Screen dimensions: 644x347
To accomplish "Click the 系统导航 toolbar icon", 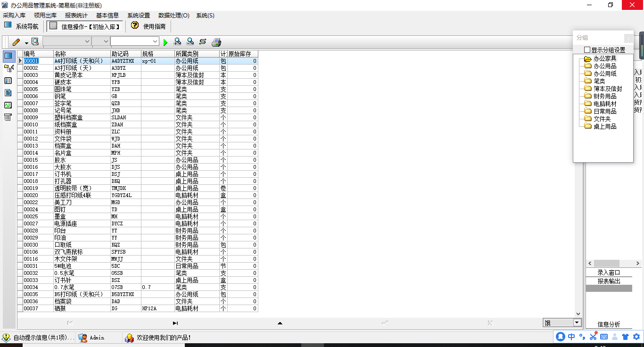I will (8, 25).
